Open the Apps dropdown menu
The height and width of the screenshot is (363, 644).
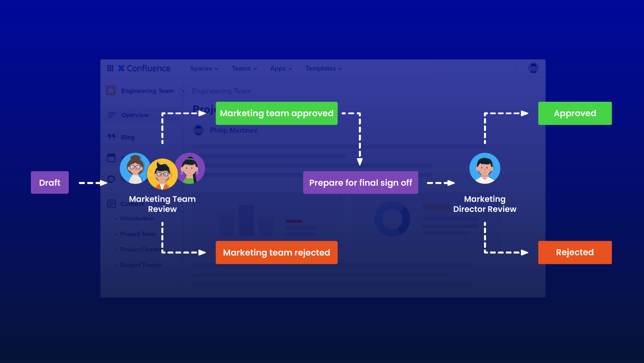281,69
